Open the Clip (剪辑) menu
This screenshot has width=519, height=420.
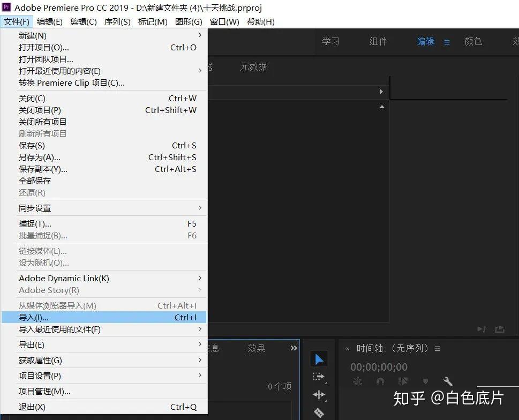[84, 22]
